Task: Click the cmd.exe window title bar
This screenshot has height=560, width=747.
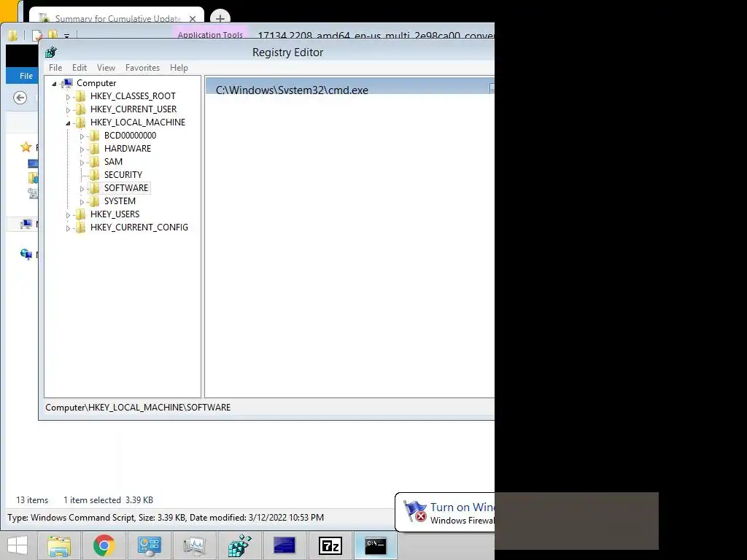Action: (x=349, y=86)
